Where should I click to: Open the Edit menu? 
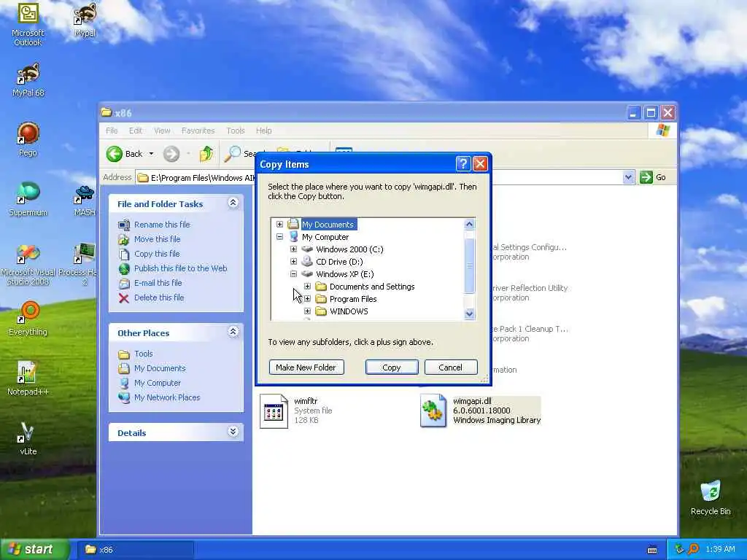(x=135, y=131)
